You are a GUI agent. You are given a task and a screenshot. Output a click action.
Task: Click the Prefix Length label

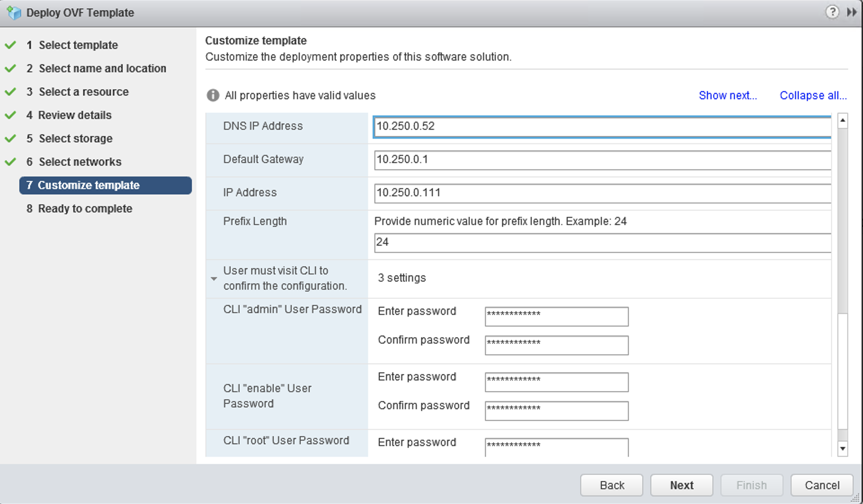pyautogui.click(x=255, y=221)
